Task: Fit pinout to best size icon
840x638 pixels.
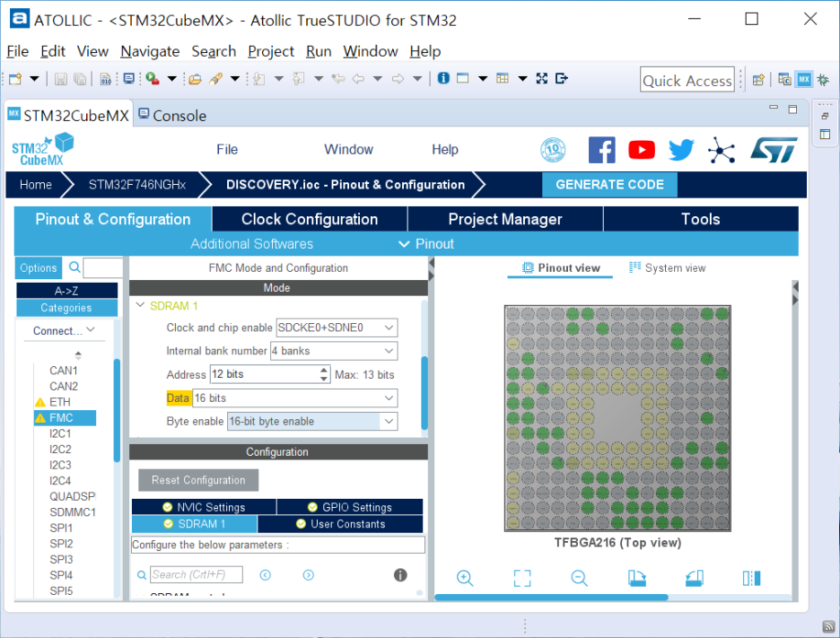Action: pos(521,578)
